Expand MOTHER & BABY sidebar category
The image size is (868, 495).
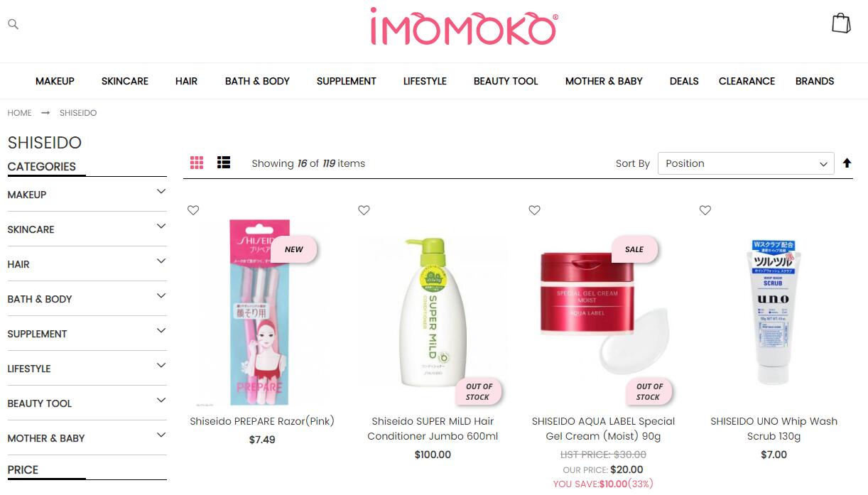pos(87,437)
